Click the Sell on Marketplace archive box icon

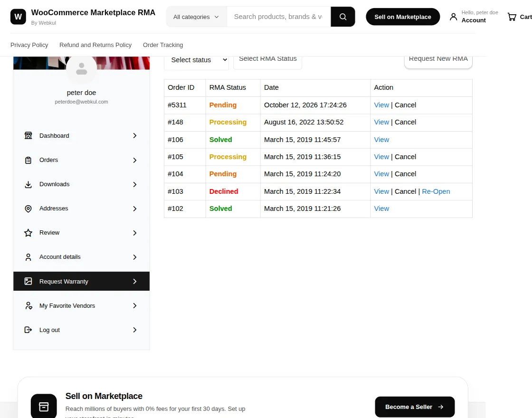click(44, 407)
